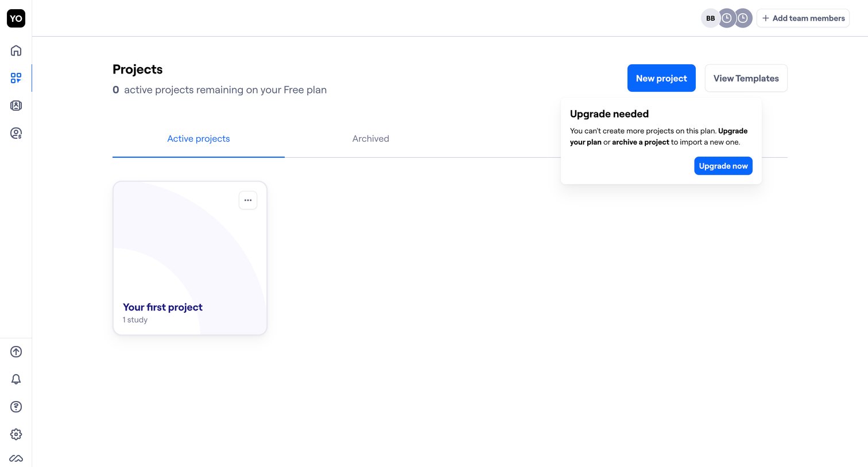Click the user with dollar sign icon
The height and width of the screenshot is (467, 868).
(x=16, y=133)
